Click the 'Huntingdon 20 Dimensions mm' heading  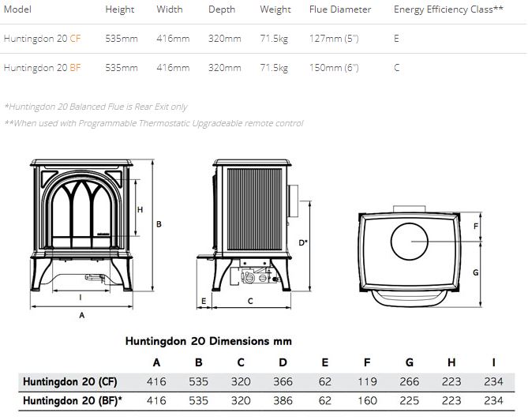click(x=208, y=341)
